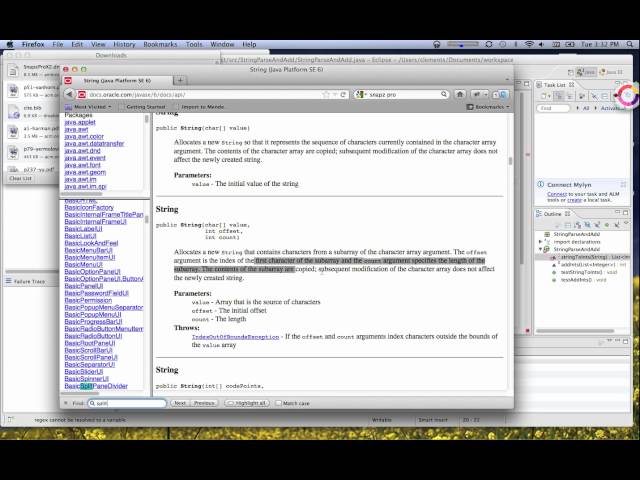The width and height of the screenshot is (640, 480).
Task: Open the BasicSplitPaneDivider class link
Action: [x=96, y=386]
